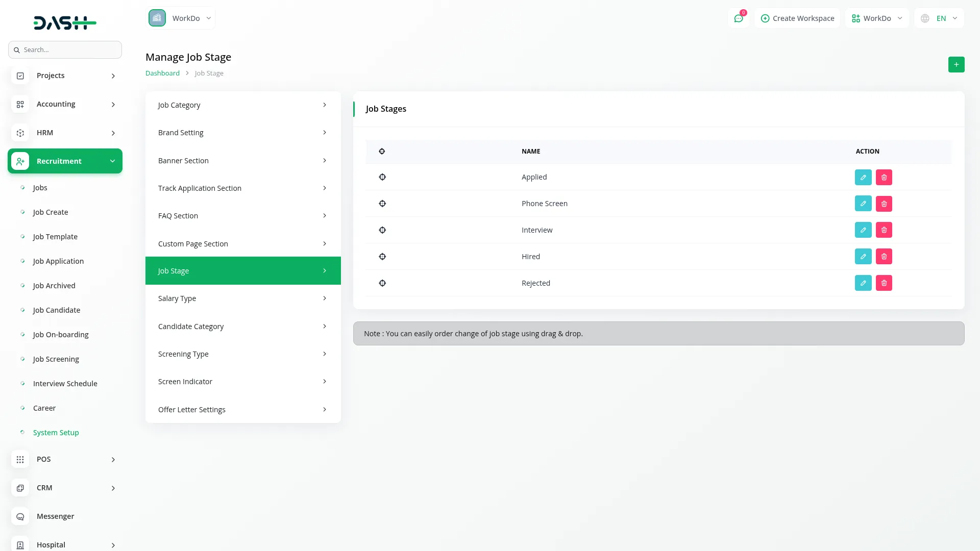Image resolution: width=980 pixels, height=551 pixels.
Task: Click edit icon for Applied stage
Action: click(863, 177)
